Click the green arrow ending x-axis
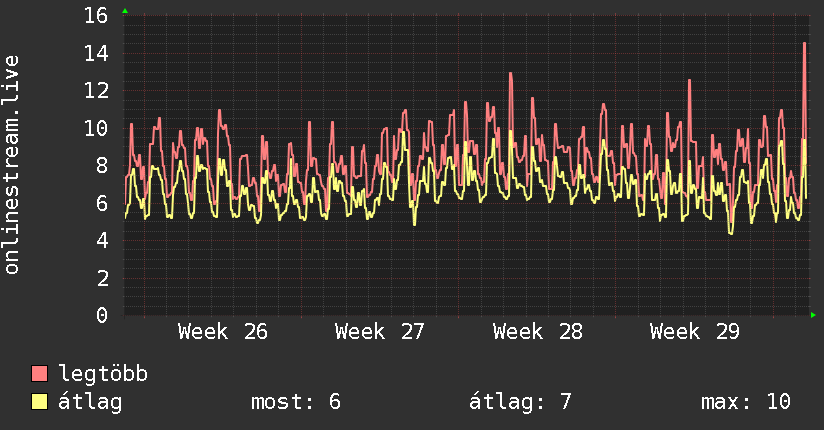Image resolution: width=824 pixels, height=430 pixels. coord(813,315)
